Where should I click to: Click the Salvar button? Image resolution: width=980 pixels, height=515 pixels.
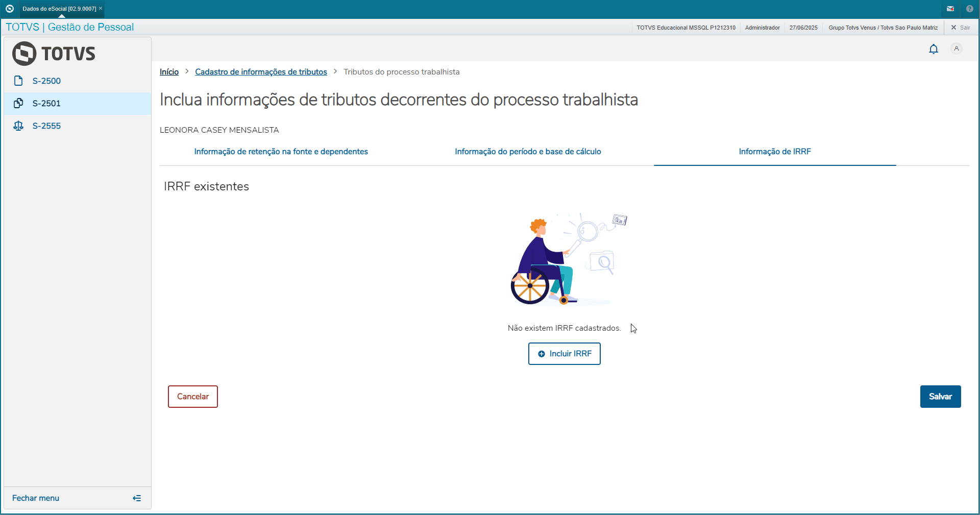940,397
